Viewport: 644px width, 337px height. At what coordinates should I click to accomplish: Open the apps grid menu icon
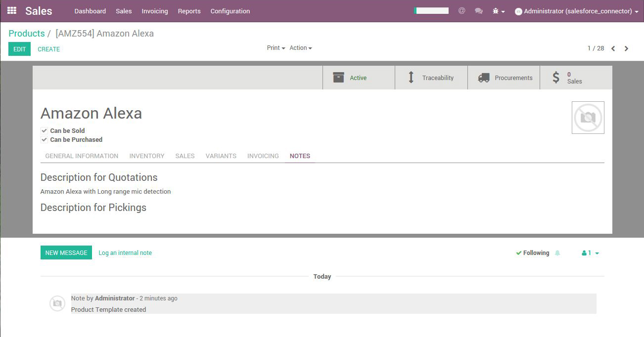pos(12,10)
